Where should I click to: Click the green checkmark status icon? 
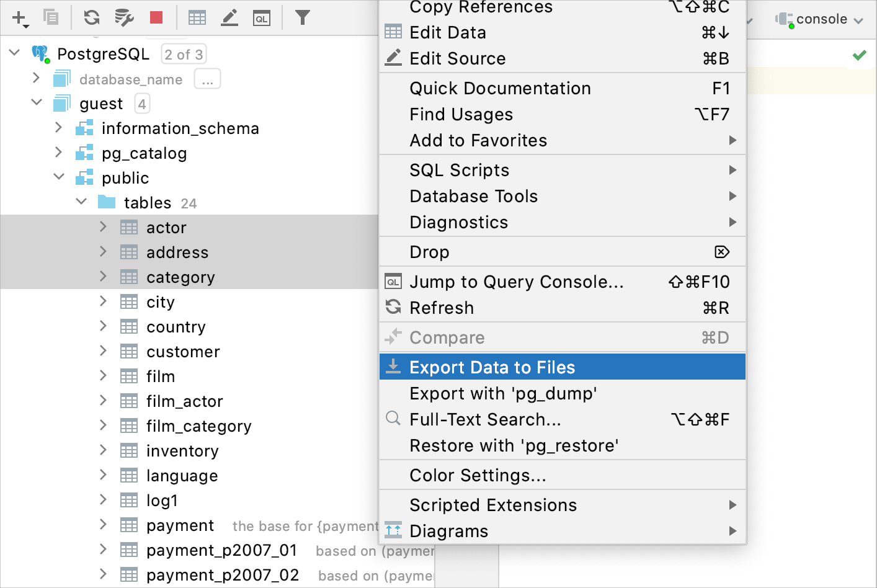pos(859,55)
